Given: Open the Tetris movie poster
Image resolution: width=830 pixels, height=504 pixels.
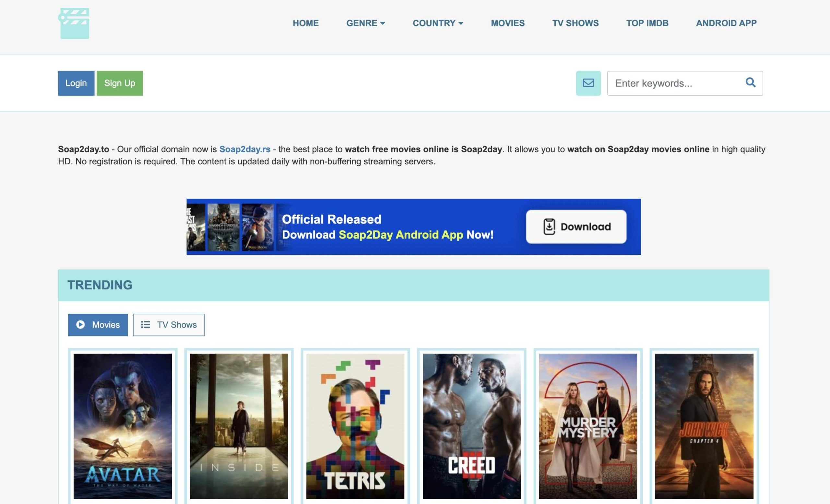Looking at the screenshot, I should (x=355, y=426).
